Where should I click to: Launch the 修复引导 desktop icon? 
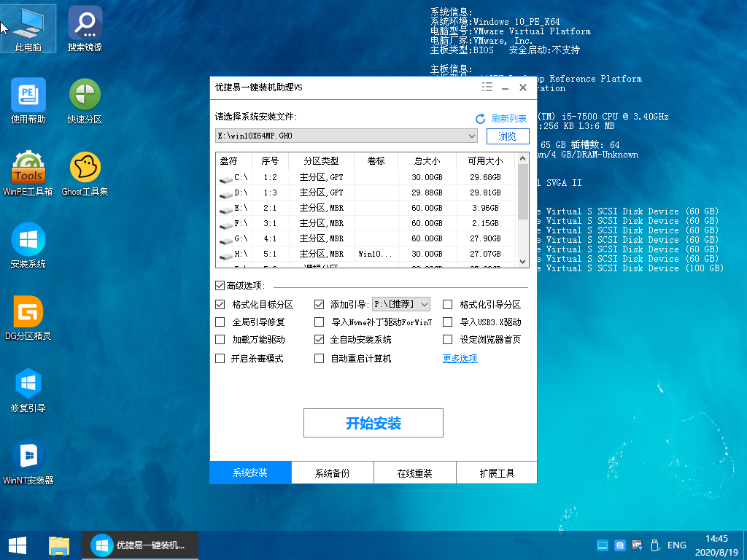point(28,390)
